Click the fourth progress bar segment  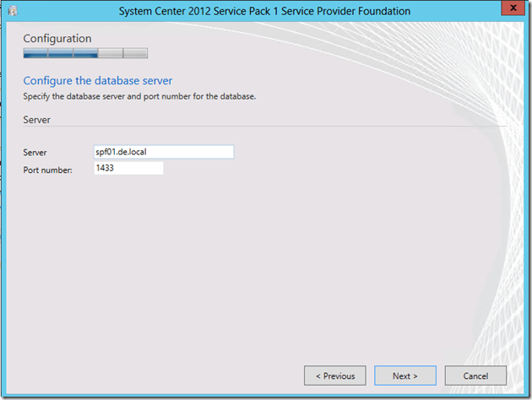pos(110,53)
